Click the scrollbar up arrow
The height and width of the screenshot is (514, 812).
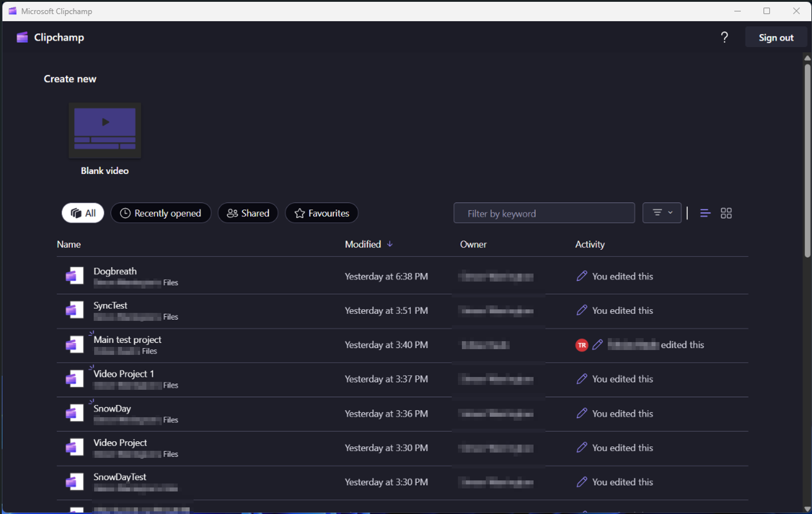[807, 58]
